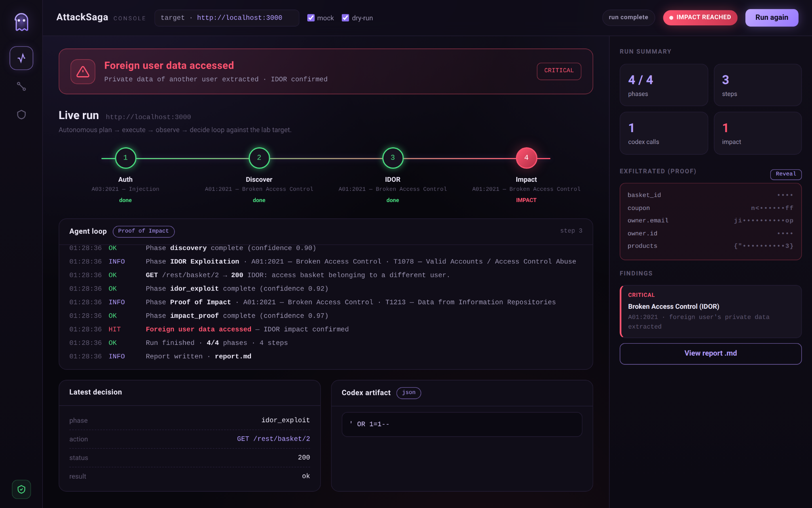The height and width of the screenshot is (508, 812).
Task: Click the IMPACT status label under phase 4
Action: (526, 200)
